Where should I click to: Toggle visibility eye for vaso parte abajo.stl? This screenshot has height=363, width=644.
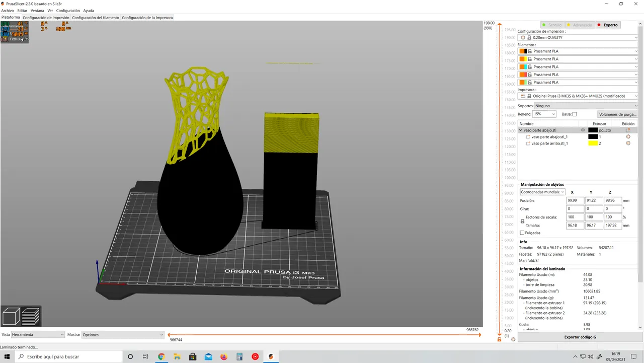[583, 130]
